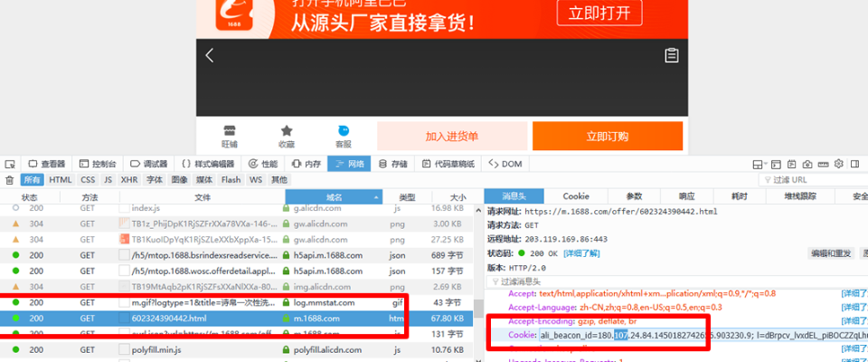
Task: Select the 参数 params tab
Action: point(635,196)
